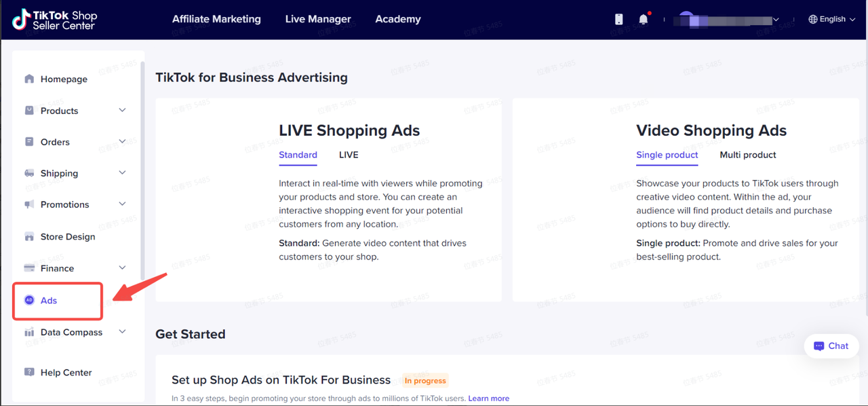The height and width of the screenshot is (406, 868).
Task: Select the LIVE tab under LIVE Shopping Ads
Action: [349, 155]
